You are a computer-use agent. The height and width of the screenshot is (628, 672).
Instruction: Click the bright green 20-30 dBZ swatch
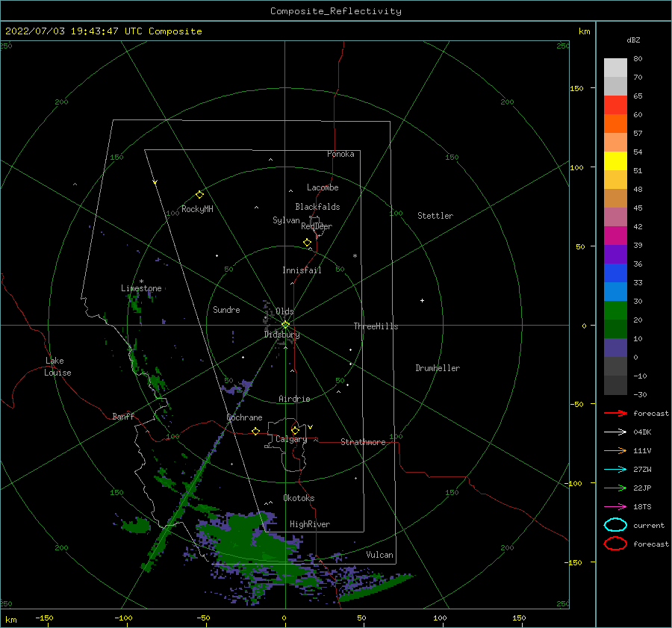click(x=615, y=311)
